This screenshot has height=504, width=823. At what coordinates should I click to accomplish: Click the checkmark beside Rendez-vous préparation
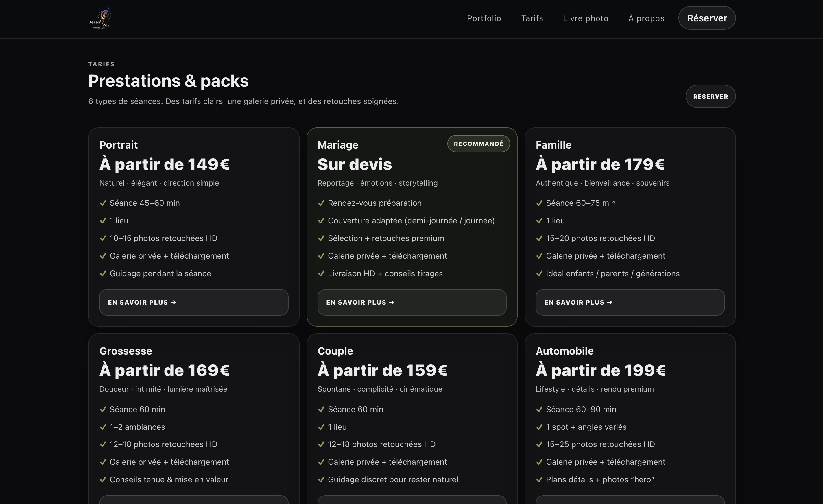pos(321,203)
